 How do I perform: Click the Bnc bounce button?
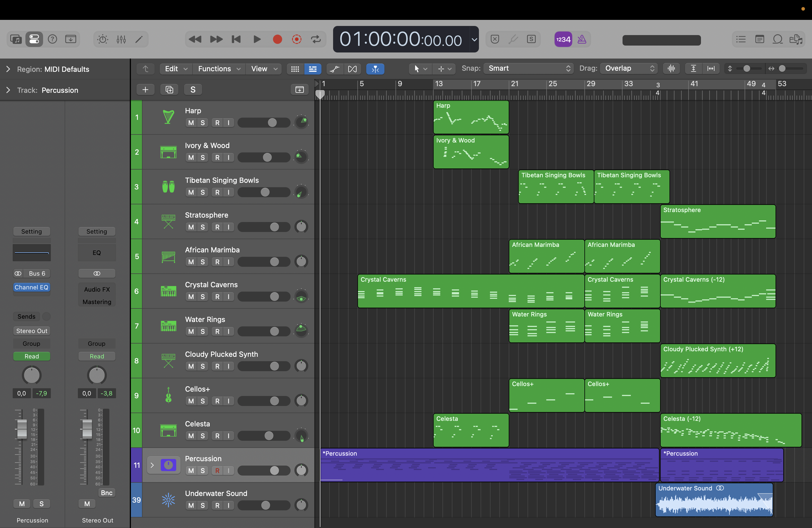point(106,493)
